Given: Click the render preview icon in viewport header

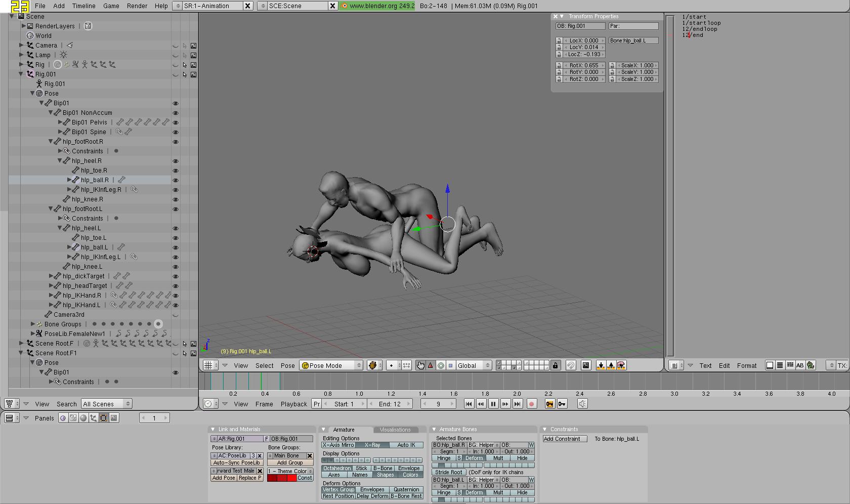Looking at the screenshot, I should pos(586,365).
